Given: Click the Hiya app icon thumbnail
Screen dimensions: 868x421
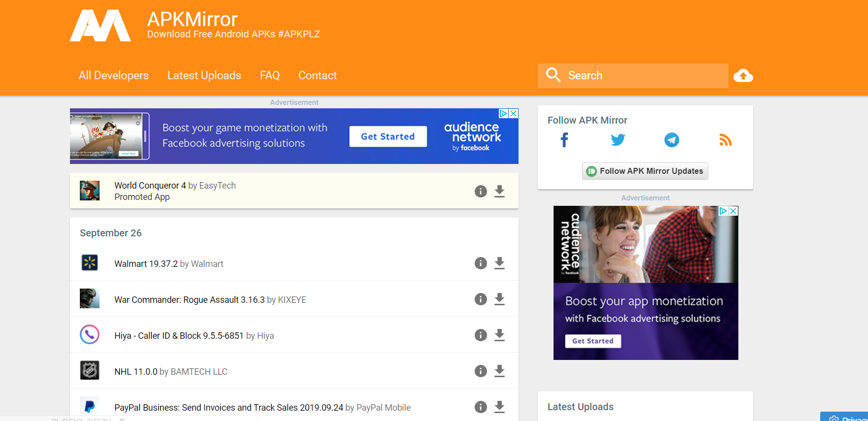Looking at the screenshot, I should pos(90,334).
